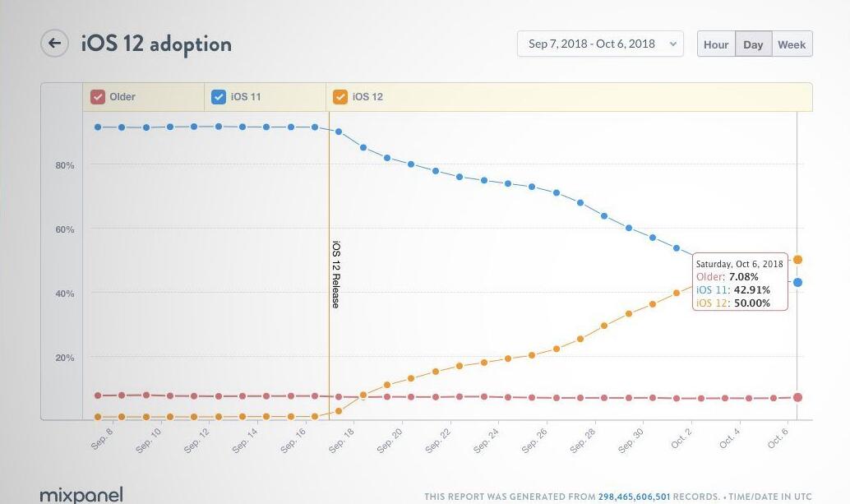The width and height of the screenshot is (850, 504).
Task: Click the last blue iOS 11 data point
Action: coord(796,282)
